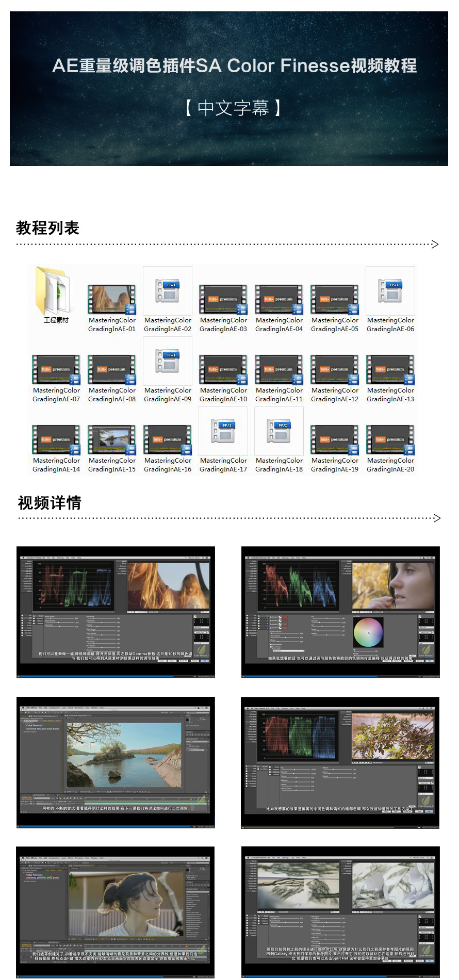View screenshot with color wheel and woman profile
459x980 pixels.
(x=340, y=612)
